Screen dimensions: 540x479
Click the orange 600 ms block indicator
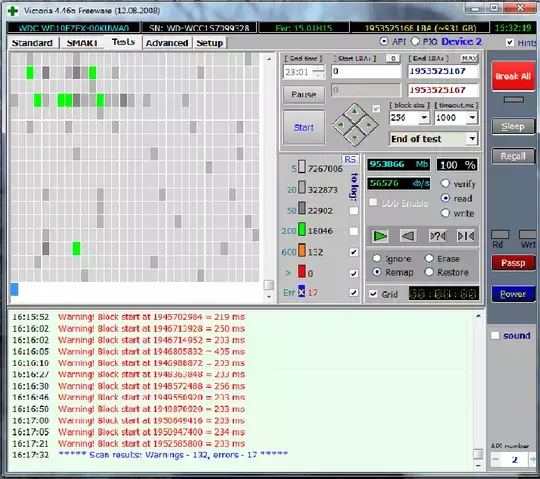(x=302, y=251)
